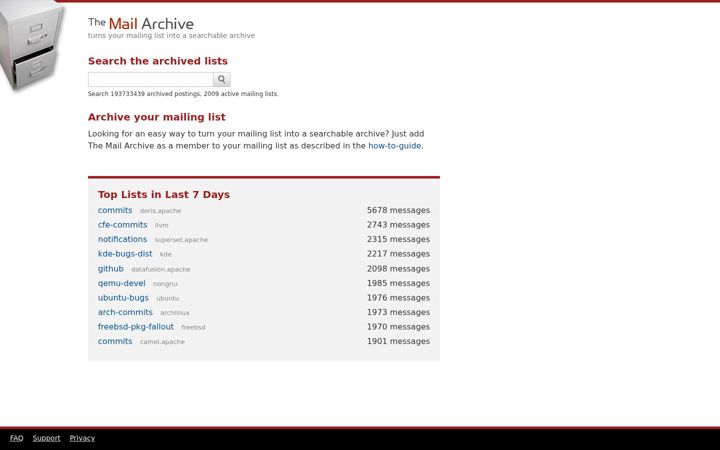
Task: Click the '1985 messages' count
Action: (x=398, y=283)
